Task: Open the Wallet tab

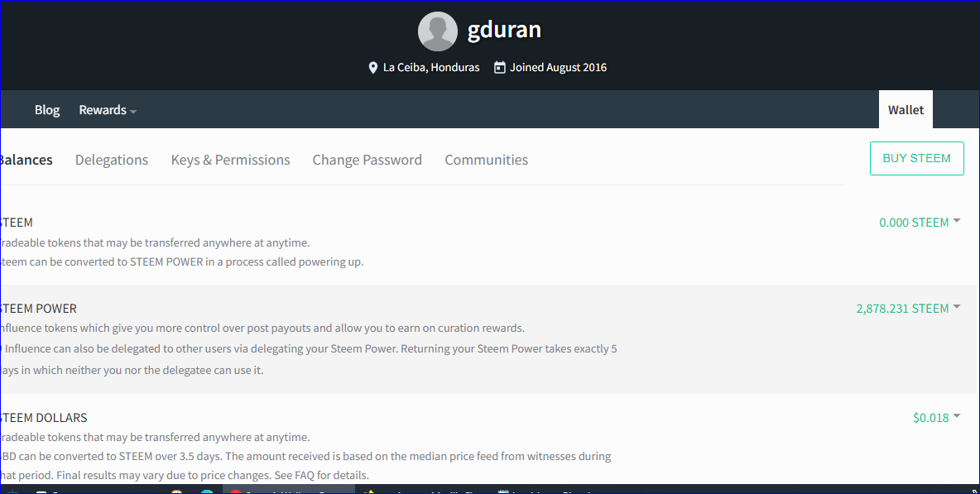Action: pos(906,110)
